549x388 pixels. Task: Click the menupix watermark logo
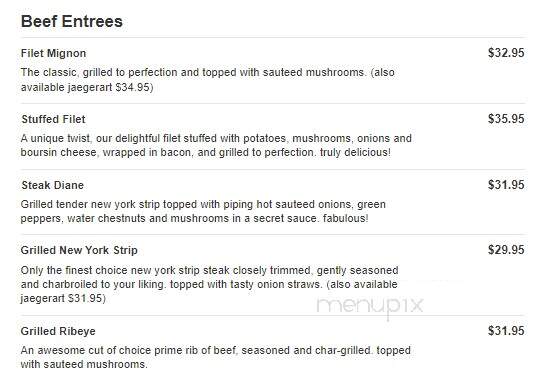click(370, 306)
